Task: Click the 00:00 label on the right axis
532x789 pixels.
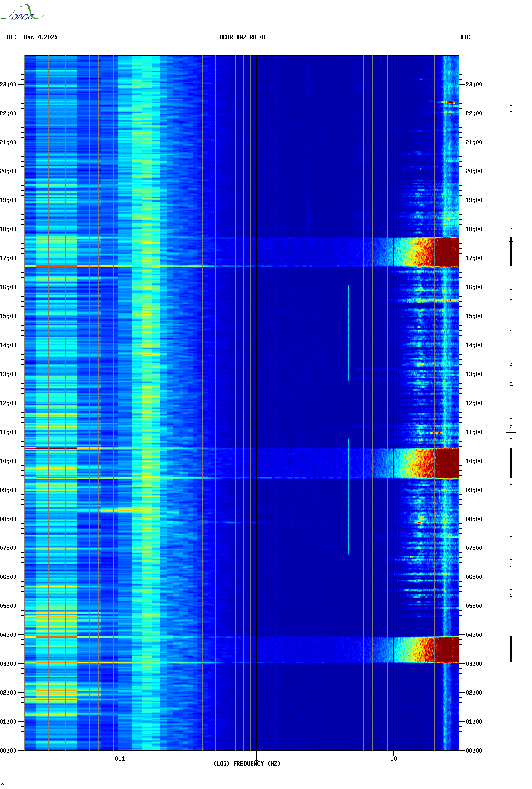Action: pyautogui.click(x=474, y=751)
